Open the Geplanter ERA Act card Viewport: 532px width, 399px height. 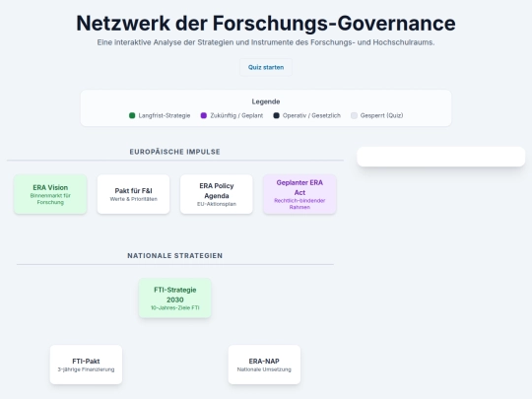(299, 194)
